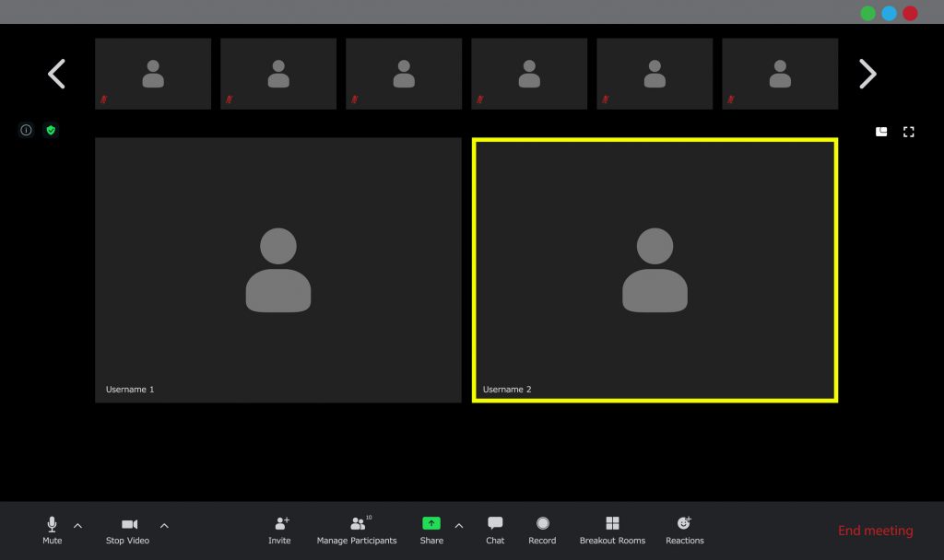Start recording the meeting

[x=542, y=530]
